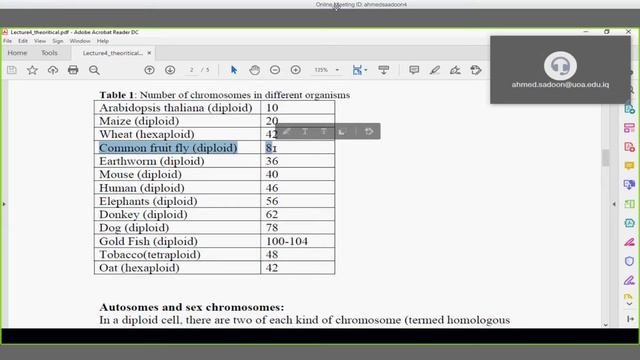Image resolution: width=640 pixels, height=360 pixels.
Task: Activate the hand pan tool
Action: pos(254,70)
